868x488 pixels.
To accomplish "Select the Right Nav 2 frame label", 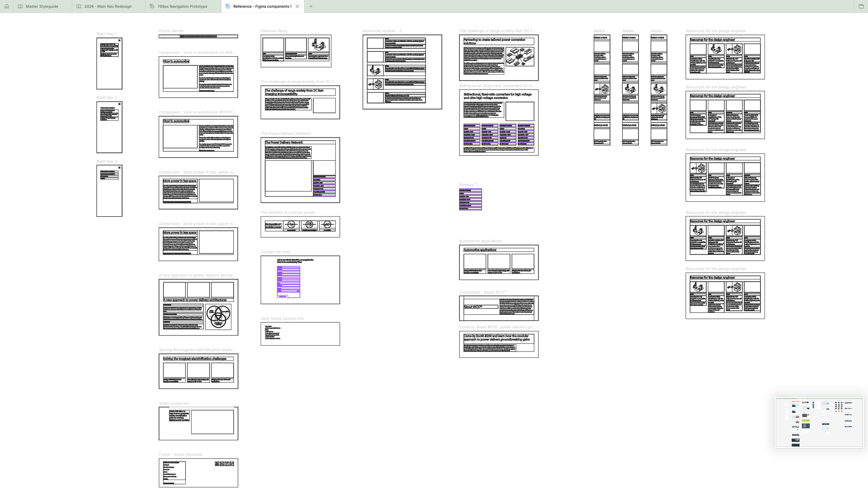I will pyautogui.click(x=107, y=98).
